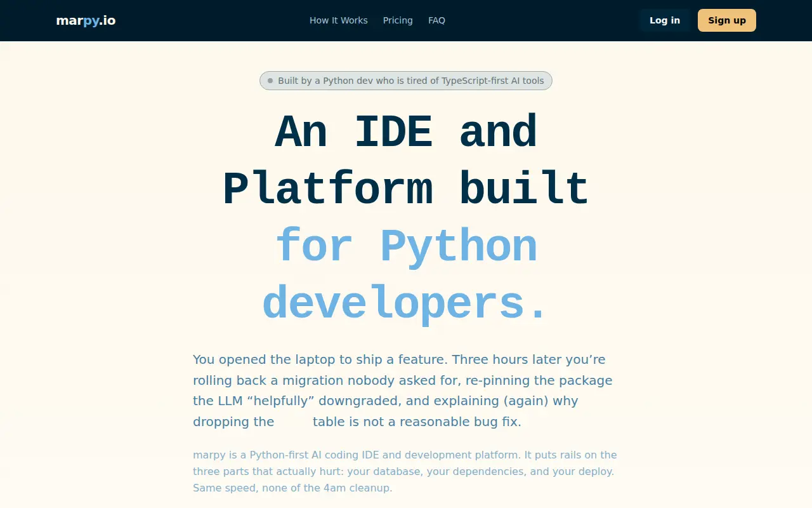This screenshot has height=508, width=812.
Task: Open the Pricing page link
Action: point(398,20)
